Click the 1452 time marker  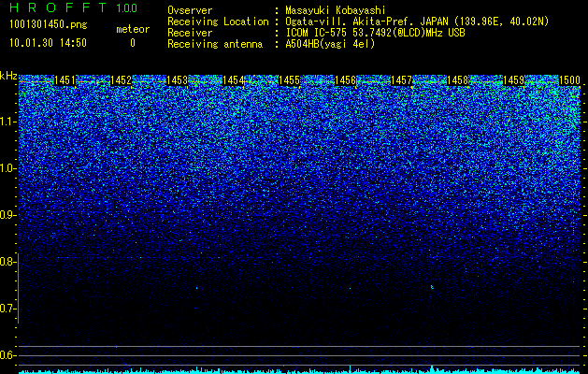pyautogui.click(x=122, y=80)
